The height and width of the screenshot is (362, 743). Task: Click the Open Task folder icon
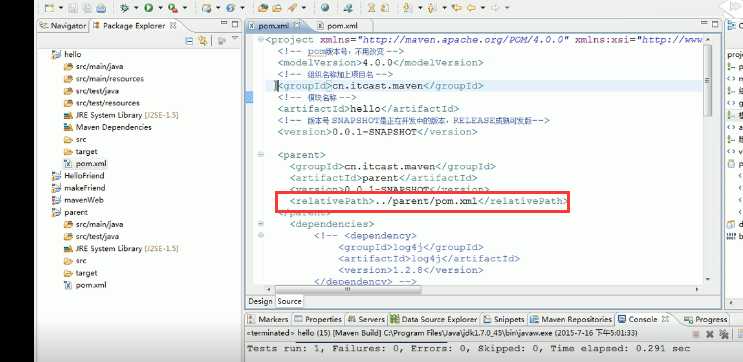[277, 8]
